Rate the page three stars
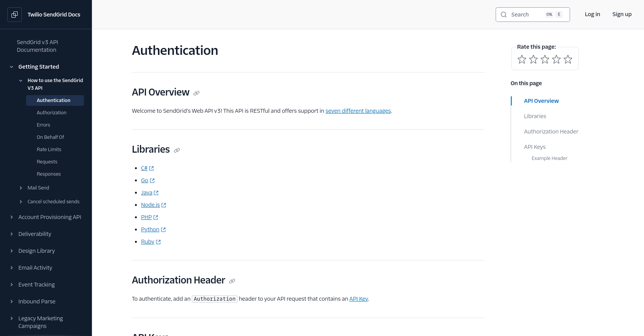The image size is (644, 336). coord(545,59)
